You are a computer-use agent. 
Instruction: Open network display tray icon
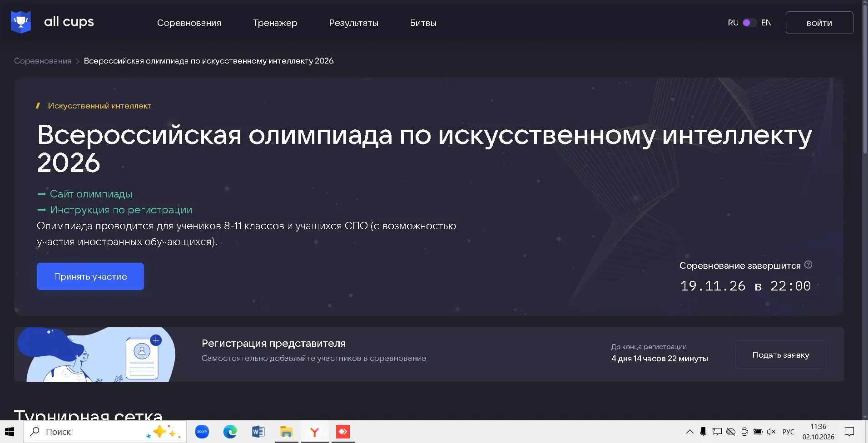tap(717, 432)
